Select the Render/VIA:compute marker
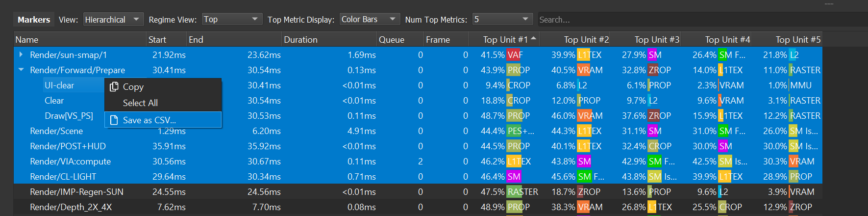This screenshot has width=868, height=216. point(70,162)
